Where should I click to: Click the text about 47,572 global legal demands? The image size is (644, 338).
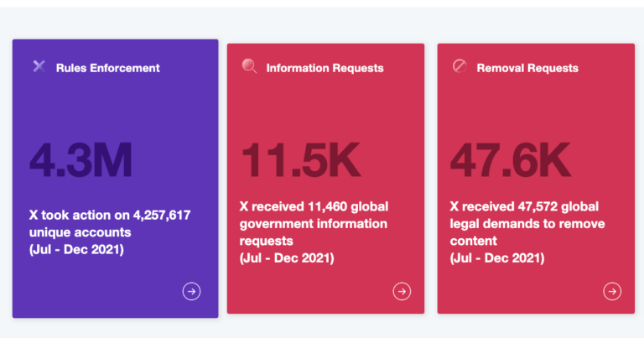click(x=527, y=232)
